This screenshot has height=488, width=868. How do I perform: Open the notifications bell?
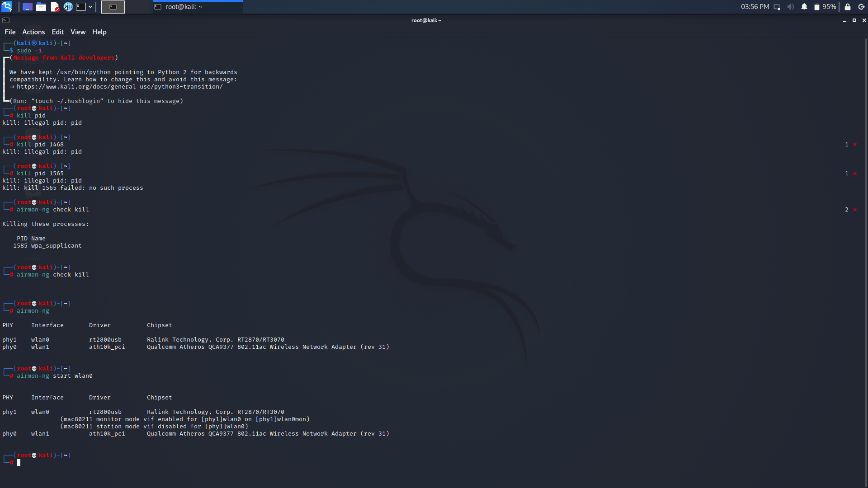click(804, 7)
